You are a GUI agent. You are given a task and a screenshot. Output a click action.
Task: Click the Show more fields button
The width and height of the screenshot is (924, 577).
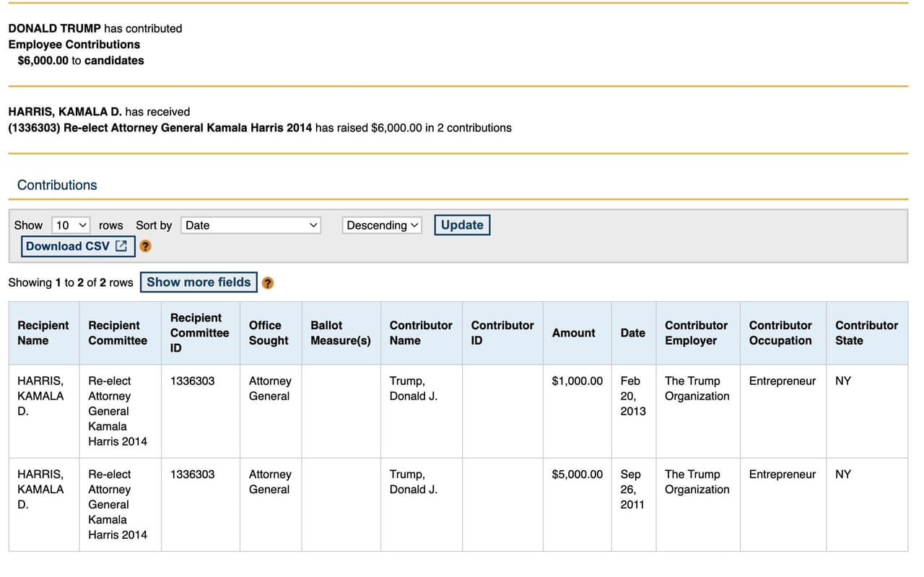199,282
